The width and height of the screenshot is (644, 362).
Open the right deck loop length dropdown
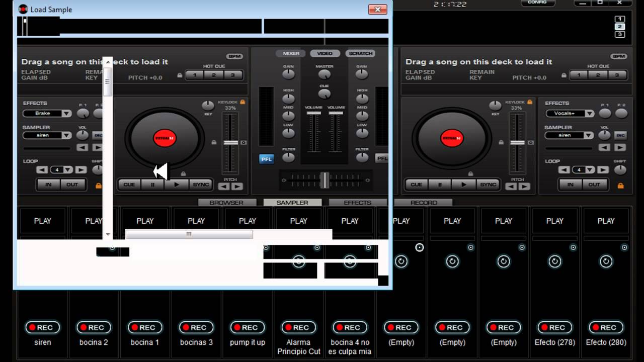[x=590, y=170]
